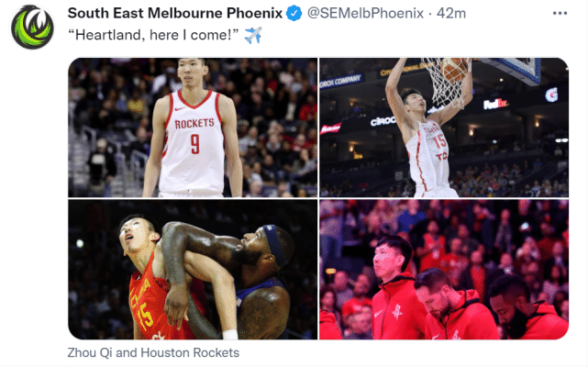Screen dimensions: 588x367
Task: Click the Rockets logo on the red jacket
Action: click(x=397, y=312)
